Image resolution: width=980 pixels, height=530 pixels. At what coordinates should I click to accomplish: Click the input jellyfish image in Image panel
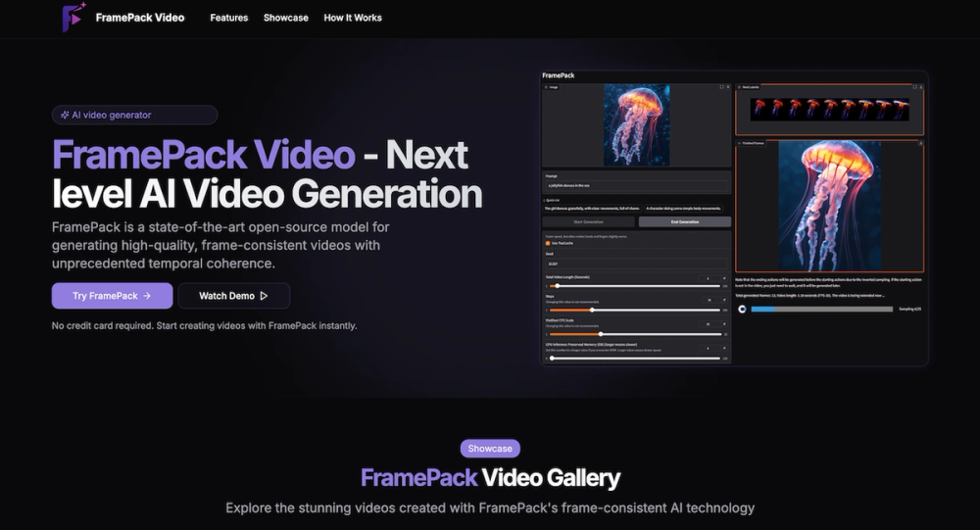tap(636, 125)
